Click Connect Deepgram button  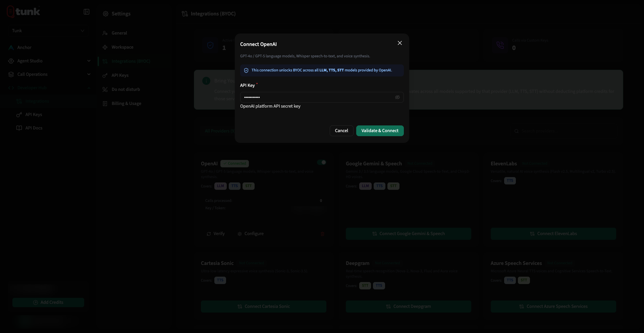pos(408,307)
